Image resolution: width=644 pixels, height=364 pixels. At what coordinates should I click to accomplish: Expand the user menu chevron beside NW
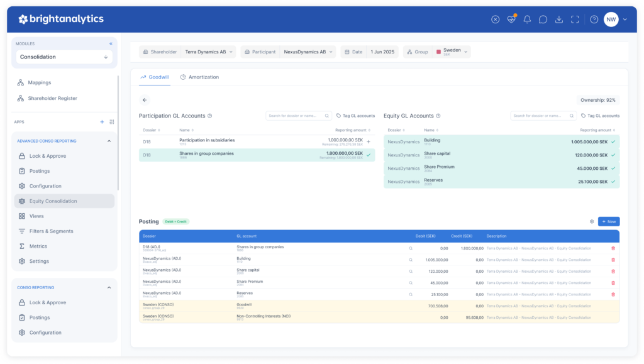[625, 19]
